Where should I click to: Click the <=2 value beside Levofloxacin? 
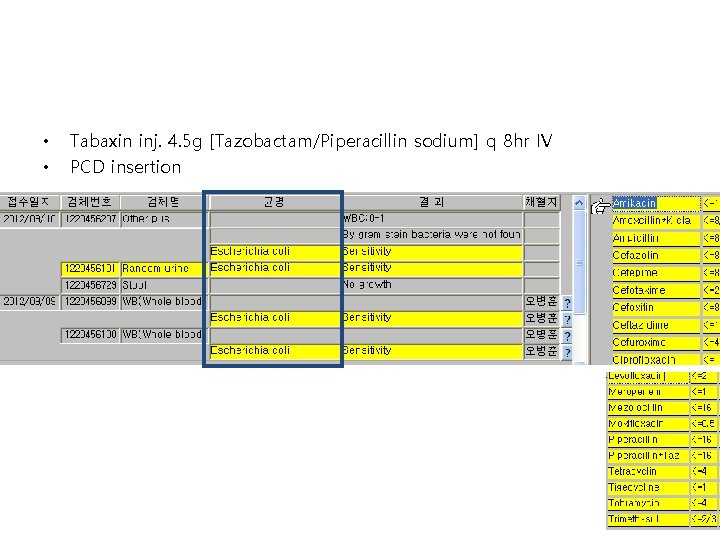coord(704,376)
